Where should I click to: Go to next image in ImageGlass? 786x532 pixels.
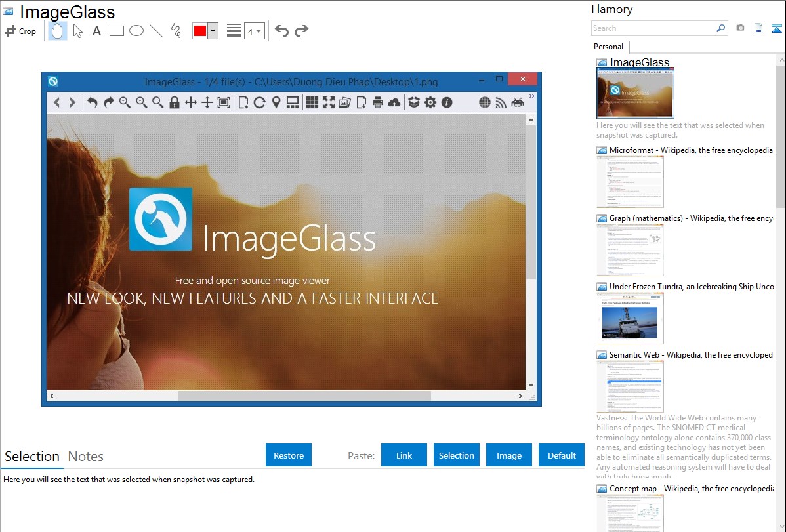tap(73, 103)
